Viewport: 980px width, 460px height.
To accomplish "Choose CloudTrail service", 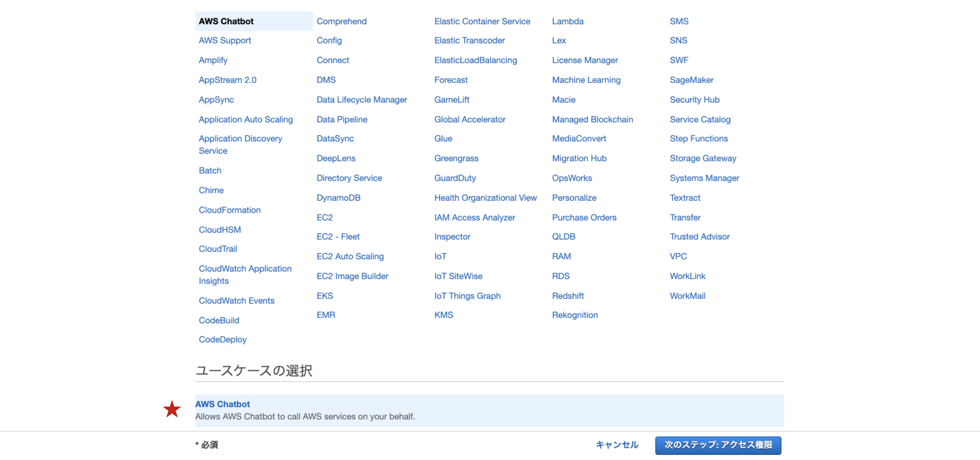I will pos(218,249).
